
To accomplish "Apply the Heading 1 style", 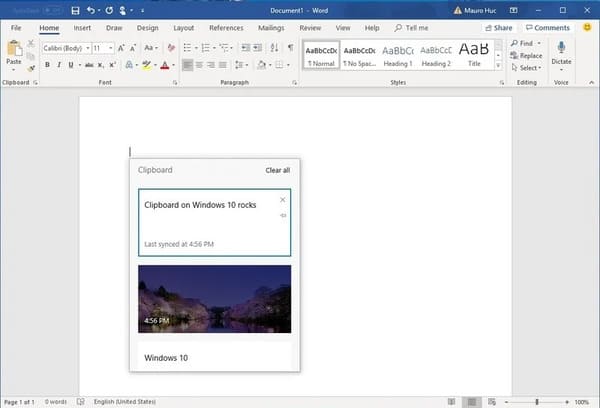I will click(x=398, y=55).
